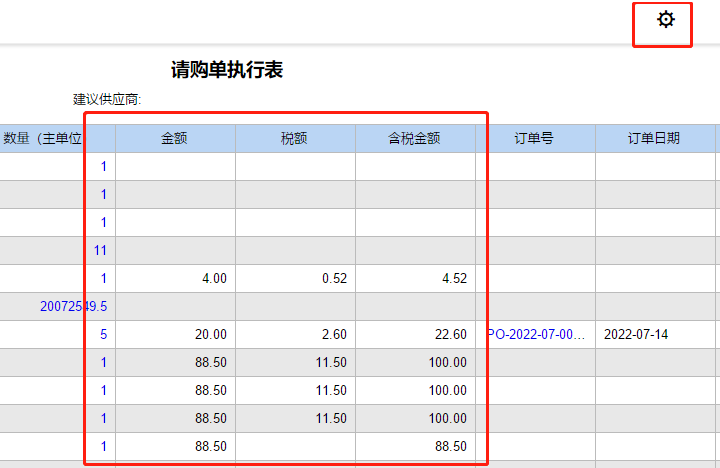Select the 金额 column header

tap(174, 138)
